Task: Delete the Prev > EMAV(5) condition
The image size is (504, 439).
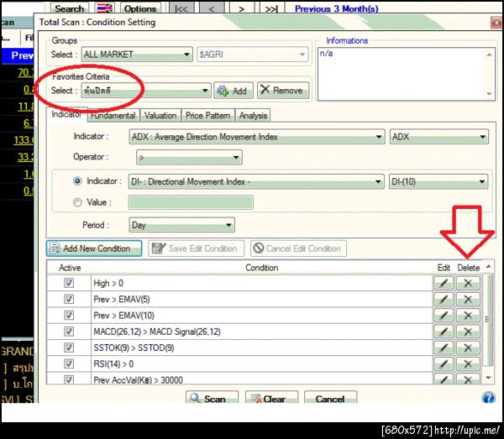Action: pos(468,300)
